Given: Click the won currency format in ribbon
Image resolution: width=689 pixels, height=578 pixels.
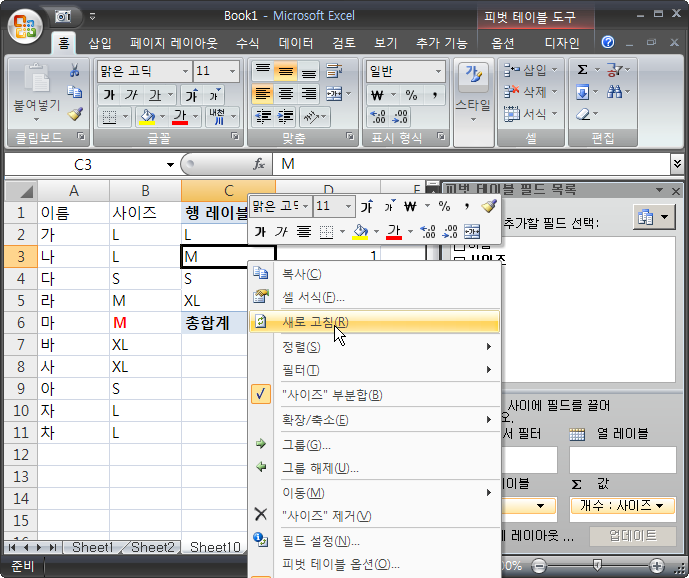Looking at the screenshot, I should click(x=377, y=95).
